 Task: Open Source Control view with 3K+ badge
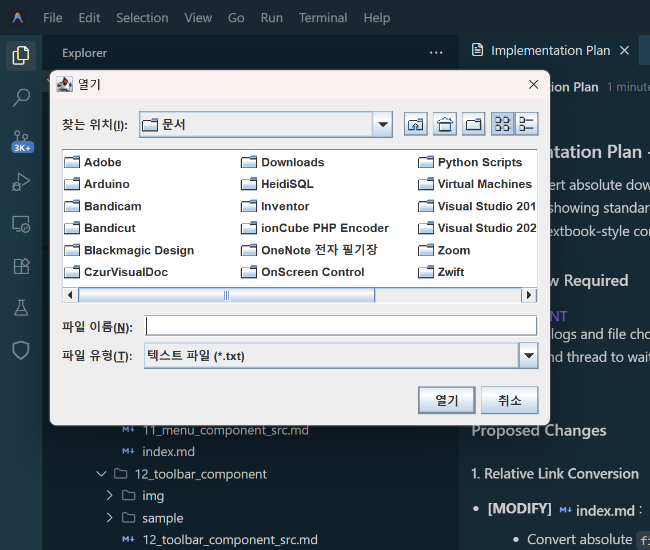point(22,141)
